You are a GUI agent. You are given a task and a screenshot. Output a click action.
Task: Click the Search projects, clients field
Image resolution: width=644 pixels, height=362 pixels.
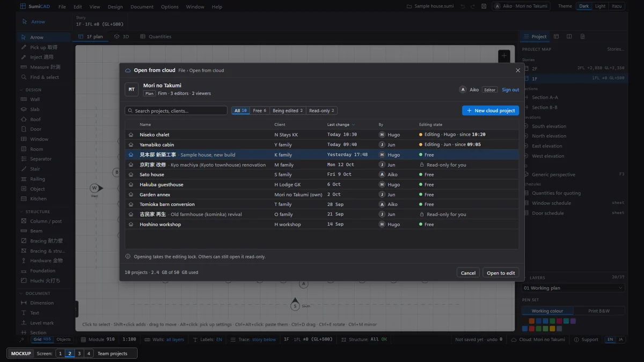point(176,110)
